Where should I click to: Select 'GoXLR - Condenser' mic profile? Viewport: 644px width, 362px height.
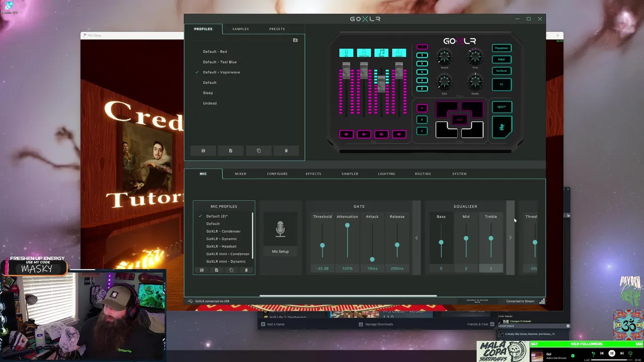point(223,231)
